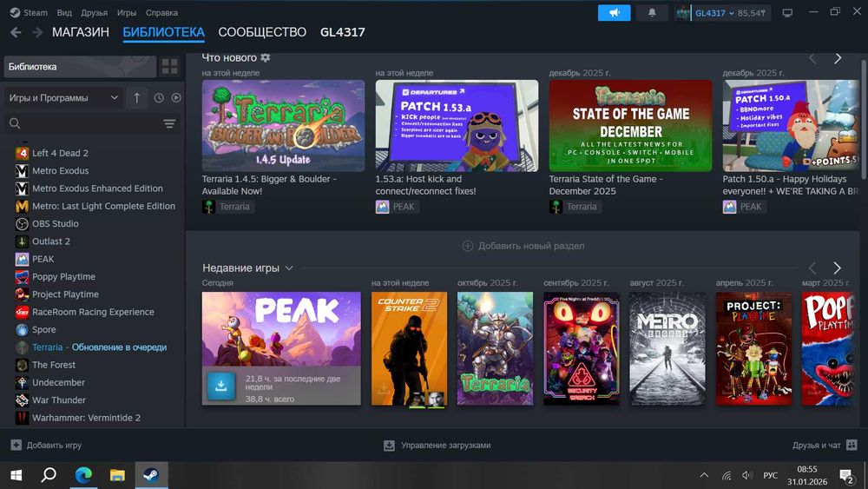Open State of the Game December thumbnail
868x489 pixels.
630,126
